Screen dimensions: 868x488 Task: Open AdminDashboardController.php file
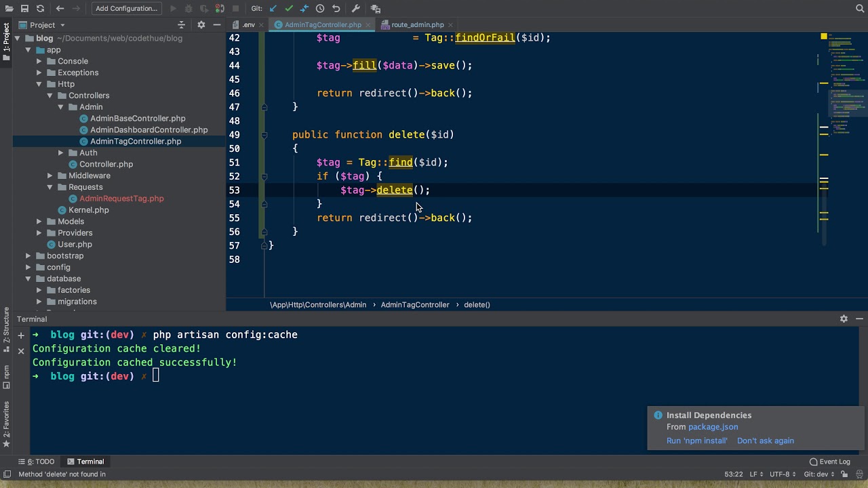coord(143,130)
